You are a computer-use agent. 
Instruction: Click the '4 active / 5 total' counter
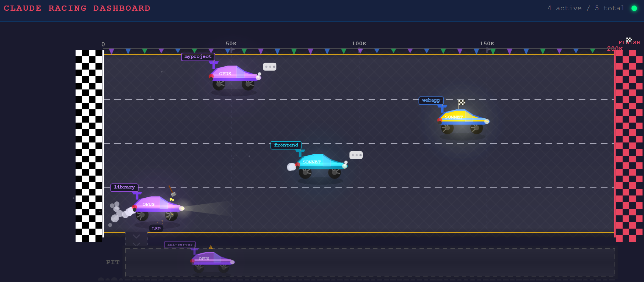coord(586,8)
